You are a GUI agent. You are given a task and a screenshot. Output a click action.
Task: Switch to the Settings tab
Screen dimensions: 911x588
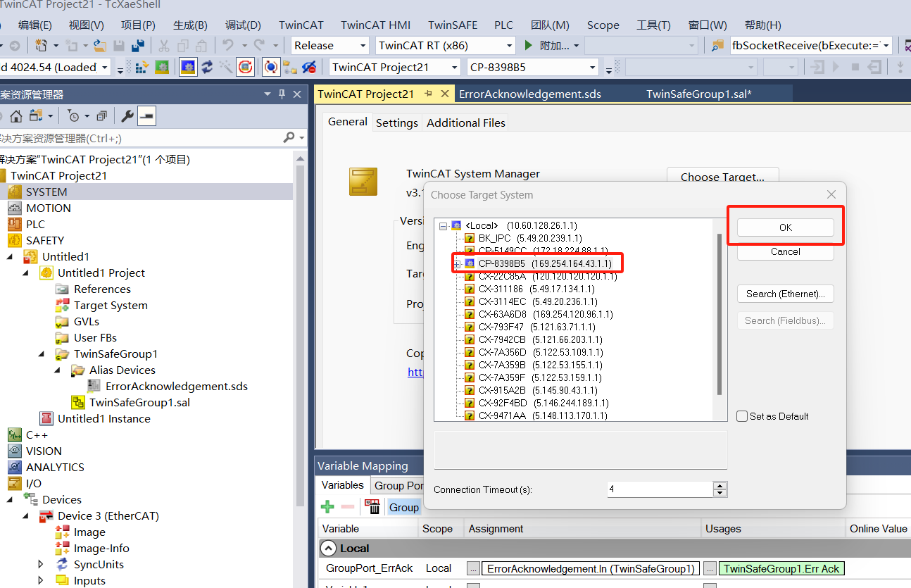click(x=396, y=123)
